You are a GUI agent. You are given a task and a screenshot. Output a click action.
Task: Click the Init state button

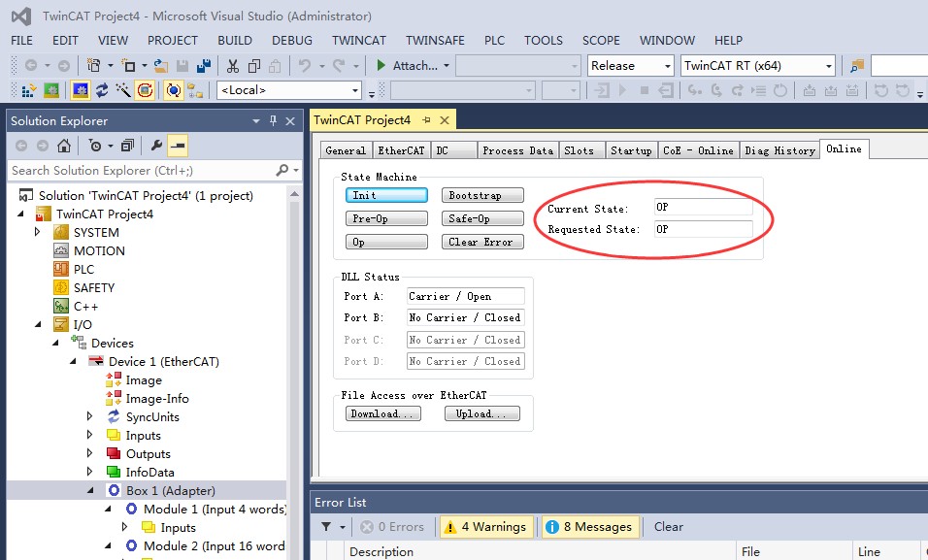click(x=386, y=195)
